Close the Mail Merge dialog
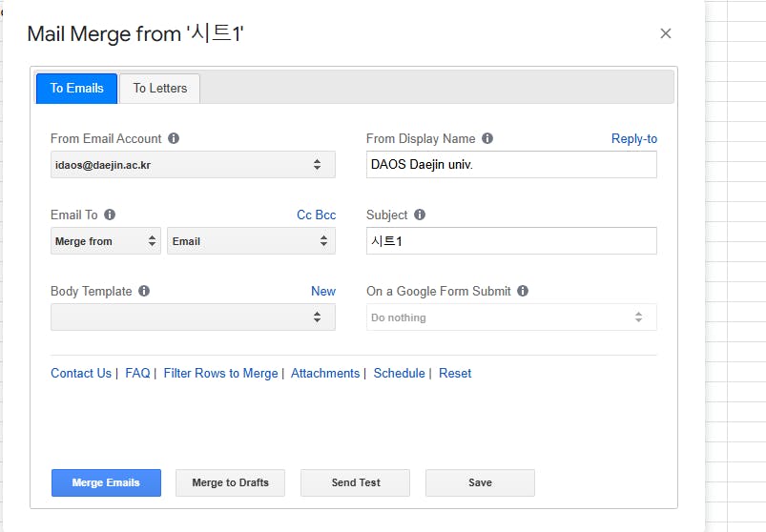Screen dimensions: 766x532 [x=666, y=33]
